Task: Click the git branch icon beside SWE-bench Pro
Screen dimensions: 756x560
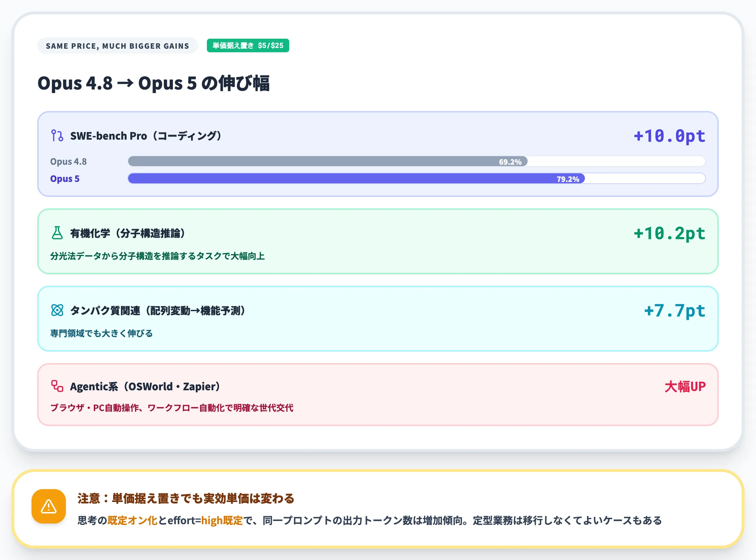Action: point(57,136)
